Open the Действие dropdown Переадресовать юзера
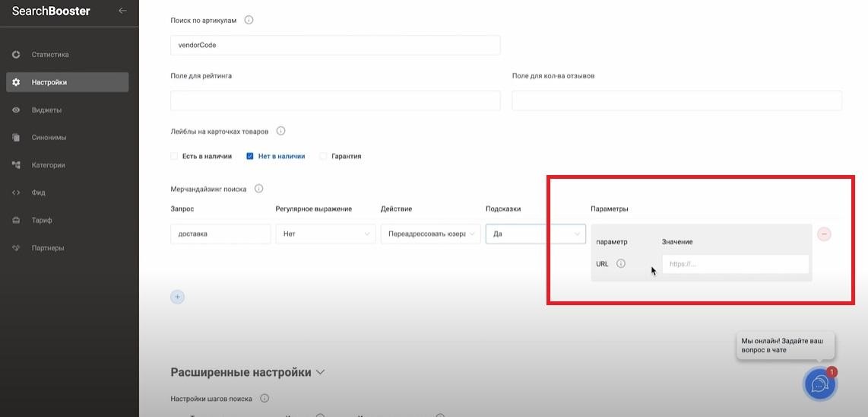 click(430, 234)
